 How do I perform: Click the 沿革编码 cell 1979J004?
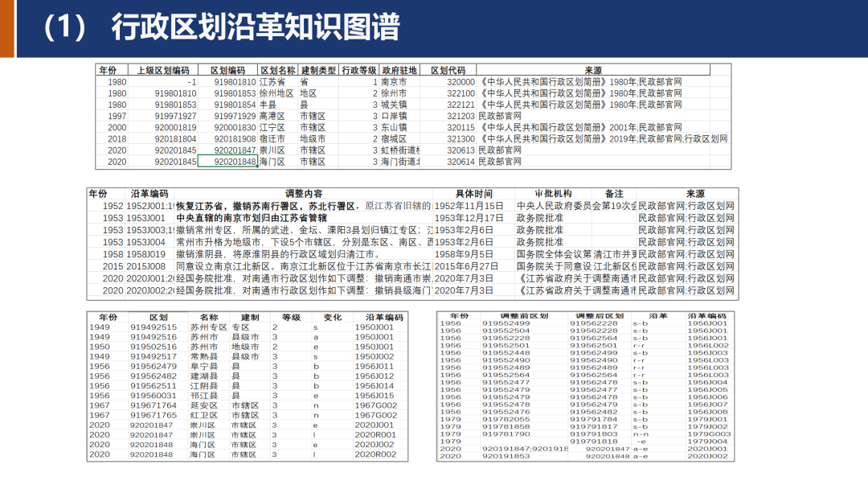[707, 442]
